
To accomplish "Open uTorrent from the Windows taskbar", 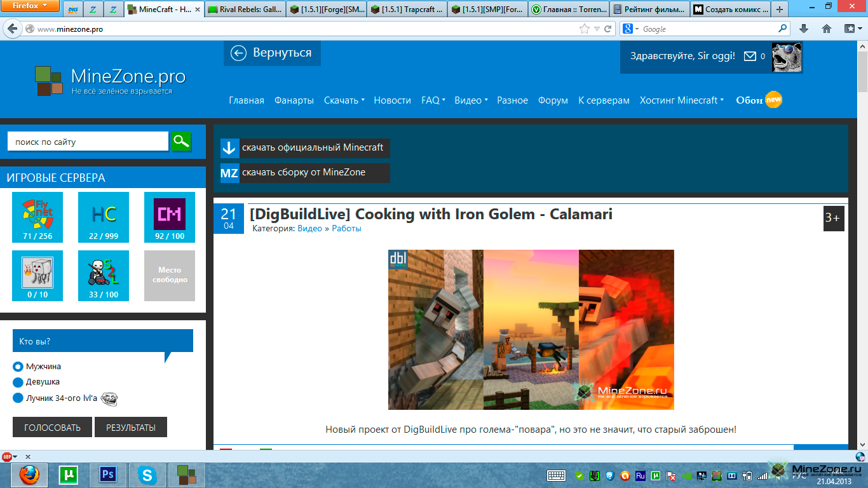I will coord(68,475).
